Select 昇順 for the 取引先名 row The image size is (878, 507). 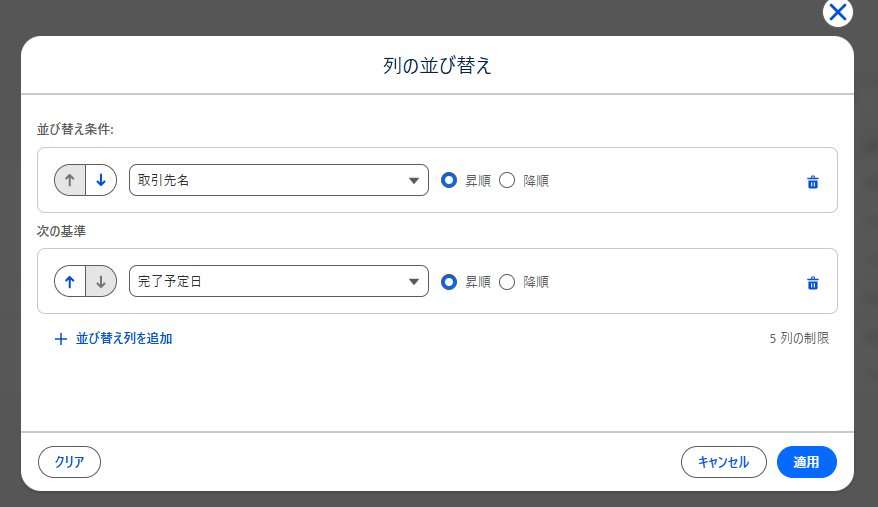click(449, 181)
